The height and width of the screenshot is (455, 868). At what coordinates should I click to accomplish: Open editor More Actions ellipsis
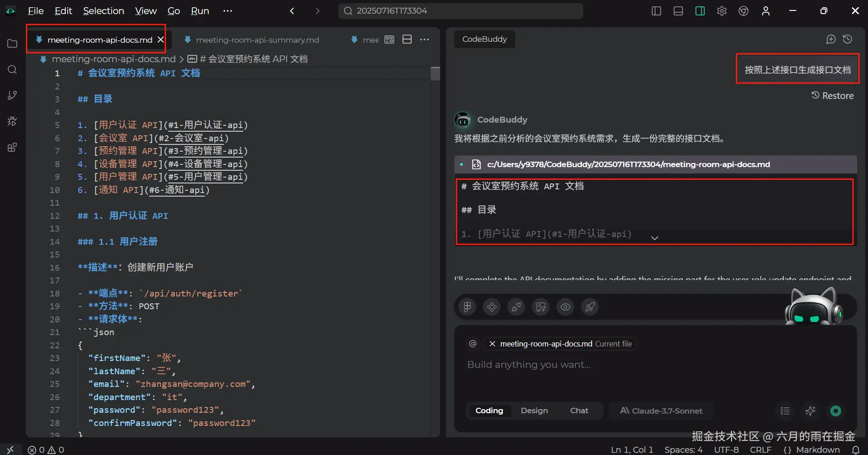pos(425,40)
